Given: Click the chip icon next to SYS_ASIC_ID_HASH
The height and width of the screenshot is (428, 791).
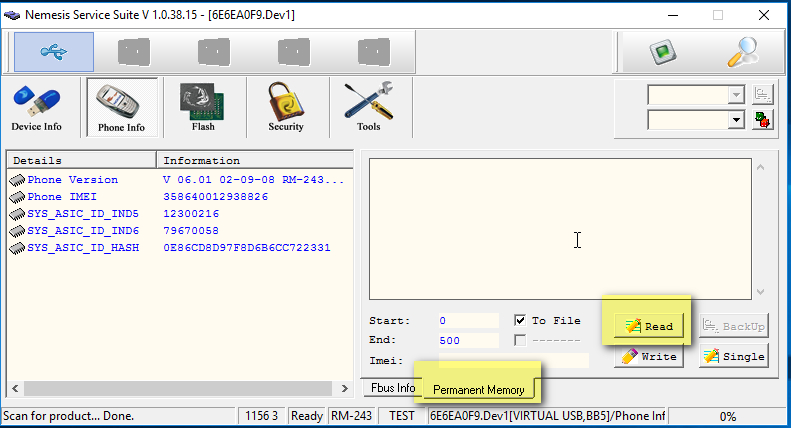Looking at the screenshot, I should coord(17,248).
